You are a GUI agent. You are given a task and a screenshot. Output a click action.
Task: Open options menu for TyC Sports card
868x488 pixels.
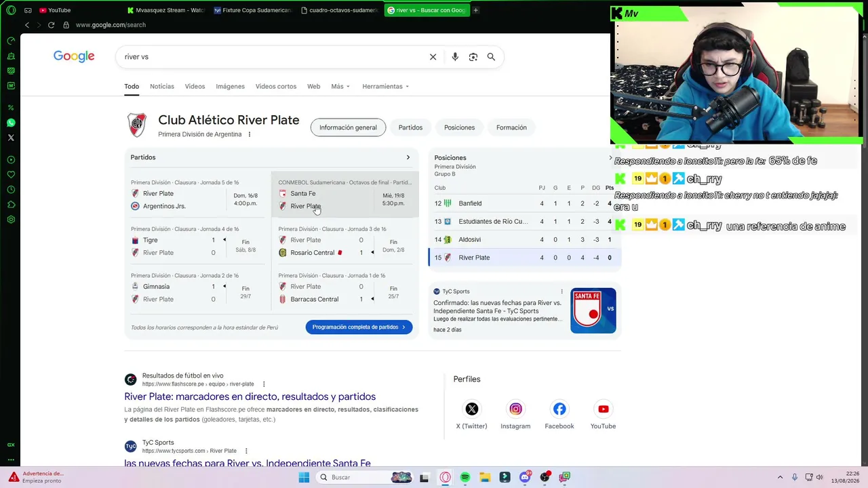click(561, 291)
